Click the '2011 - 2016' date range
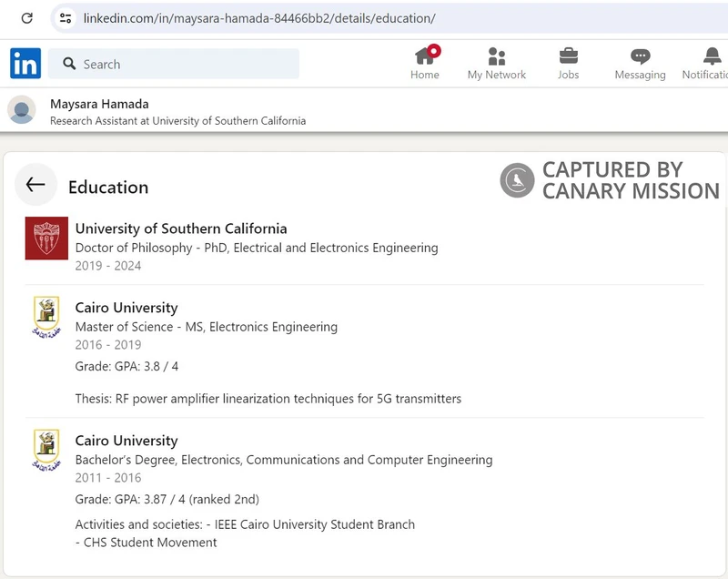The image size is (728, 579). tap(108, 478)
